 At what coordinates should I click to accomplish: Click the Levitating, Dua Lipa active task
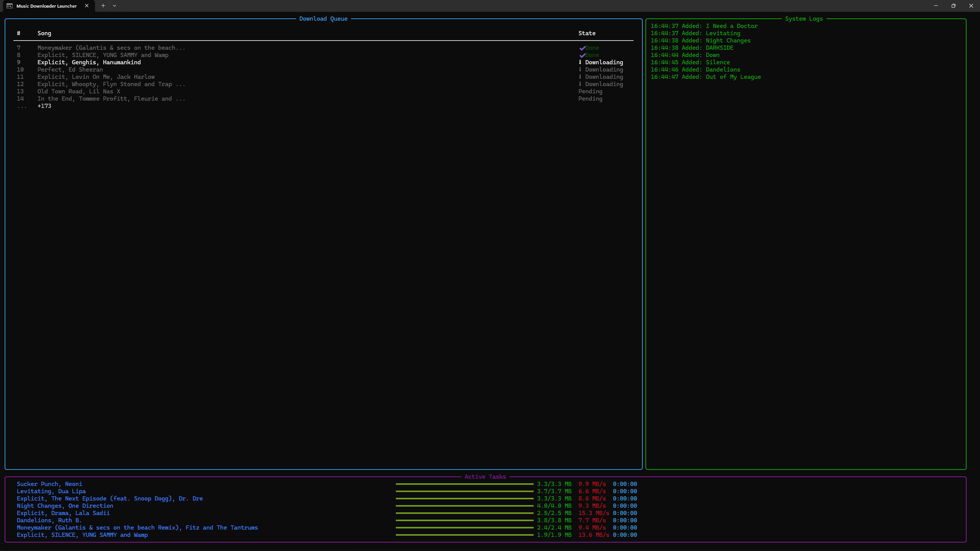[51, 491]
